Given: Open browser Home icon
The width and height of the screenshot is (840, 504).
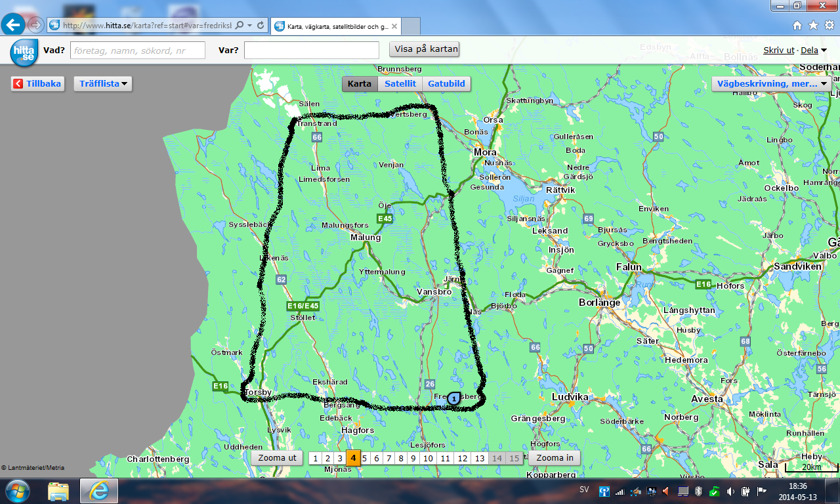Looking at the screenshot, I should pos(797,26).
